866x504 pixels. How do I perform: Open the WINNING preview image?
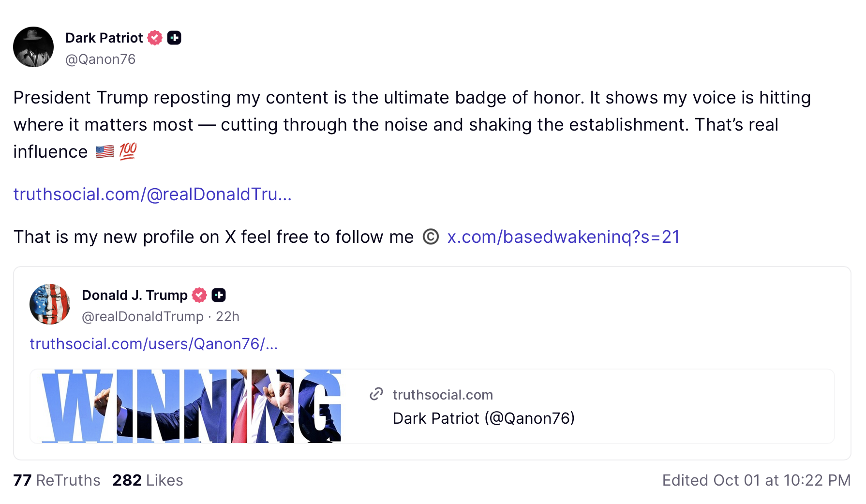coord(191,406)
